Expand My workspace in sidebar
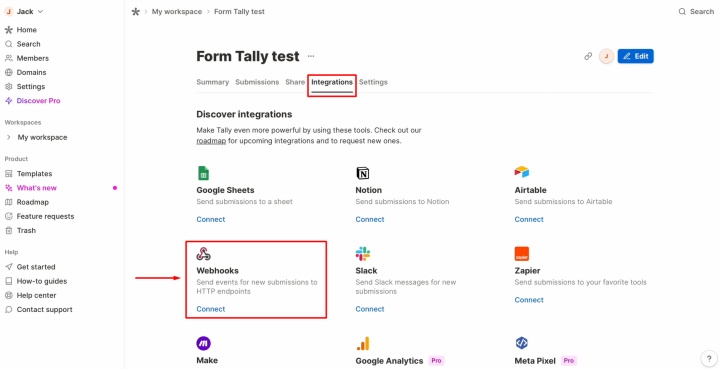The width and height of the screenshot is (720, 369). point(8,137)
